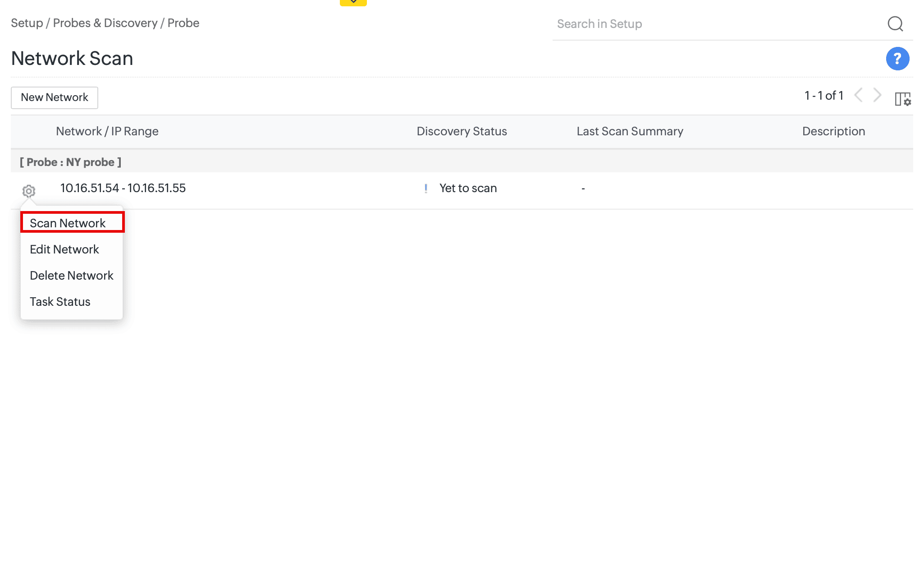Click the blue exclamation status icon
924x580 pixels.
[x=425, y=188]
